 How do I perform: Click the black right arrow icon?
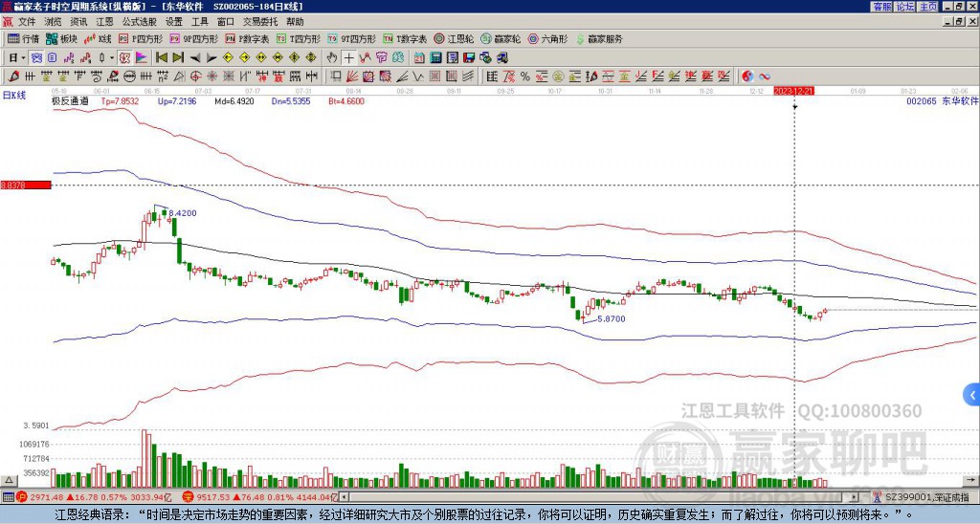click(x=212, y=58)
